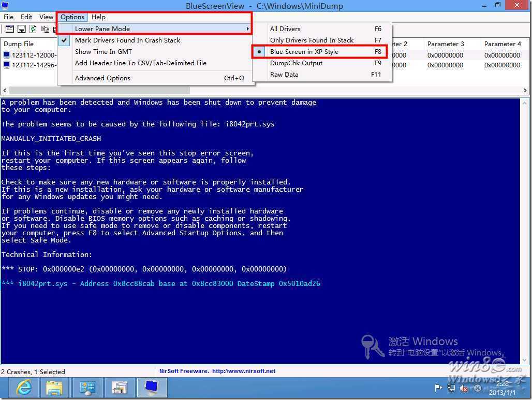Open Action Center flag in system tray
This screenshot has width=532, height=400.
tap(438, 388)
